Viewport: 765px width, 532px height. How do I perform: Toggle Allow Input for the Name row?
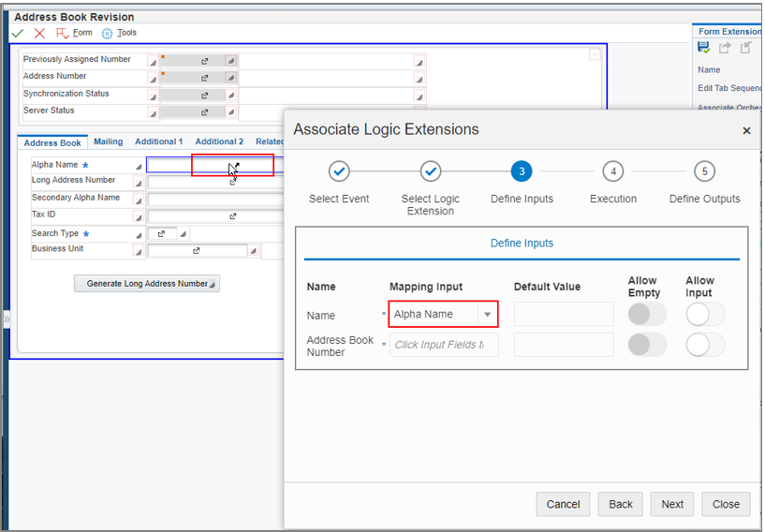(x=705, y=315)
